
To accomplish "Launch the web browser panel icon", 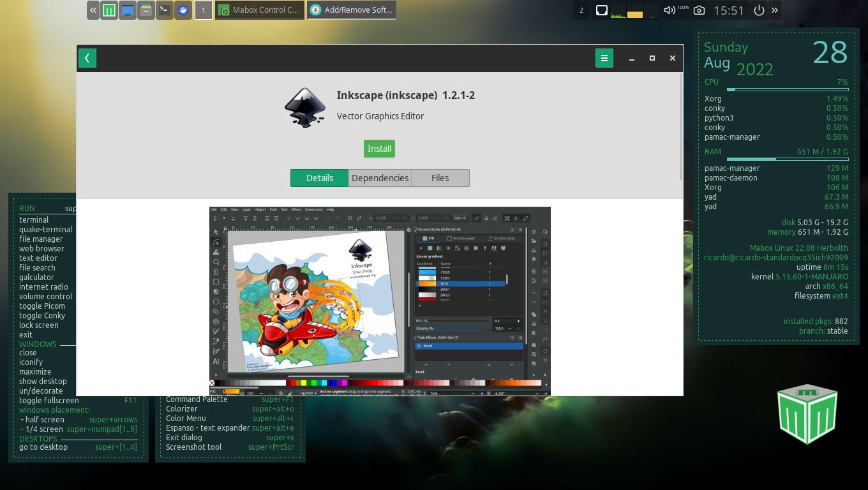I will tap(183, 10).
